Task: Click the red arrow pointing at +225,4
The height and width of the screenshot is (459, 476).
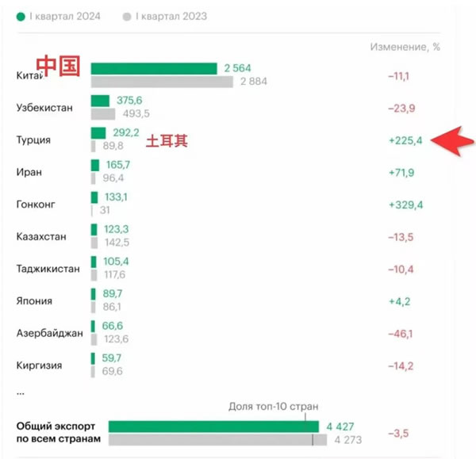Action: point(452,141)
